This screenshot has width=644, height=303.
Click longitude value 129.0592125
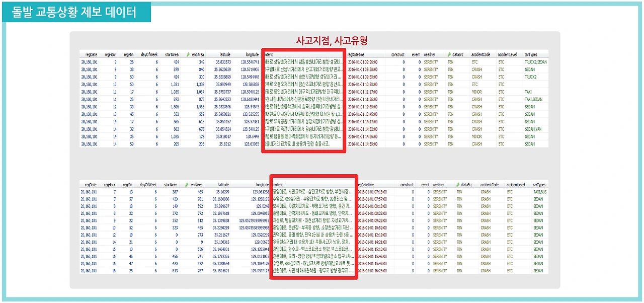click(x=259, y=270)
